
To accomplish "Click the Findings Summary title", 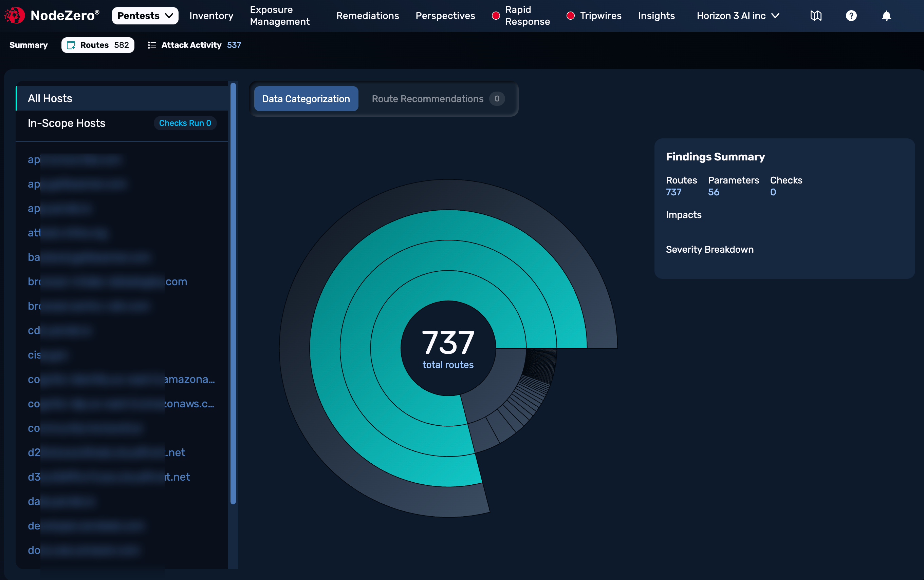I will point(715,156).
